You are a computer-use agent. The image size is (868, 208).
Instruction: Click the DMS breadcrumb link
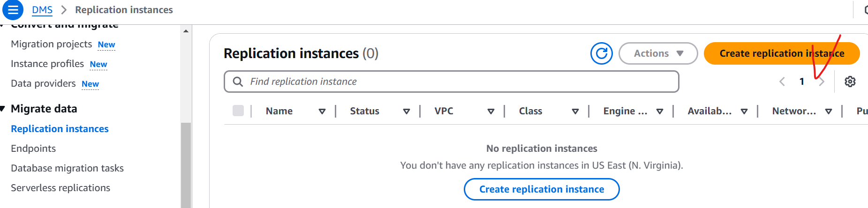pyautogui.click(x=42, y=10)
